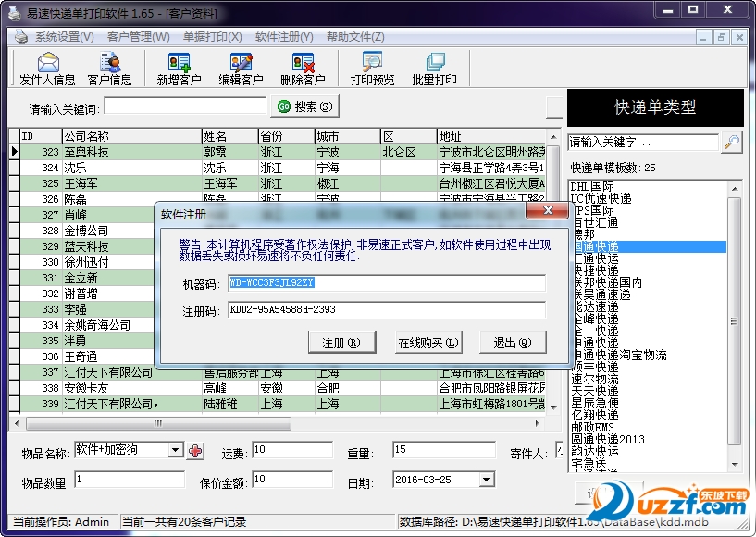Click 新增客户 add customer icon
Viewport: 756px width, 537px height.
(x=179, y=69)
